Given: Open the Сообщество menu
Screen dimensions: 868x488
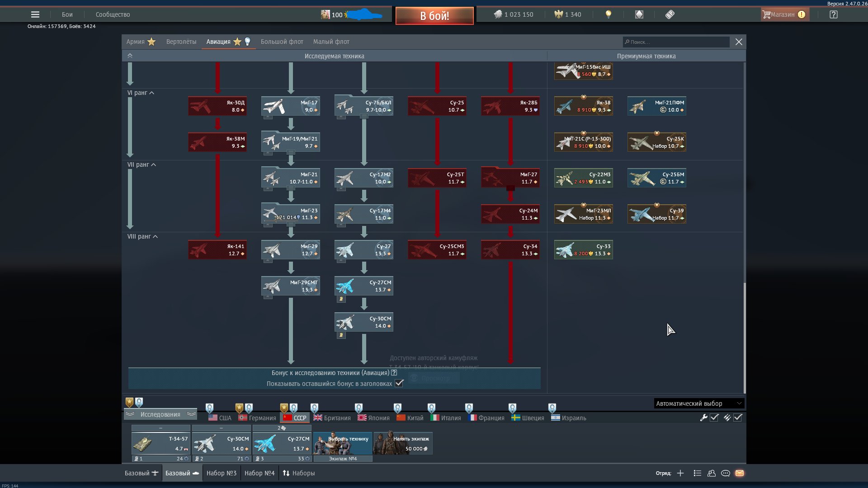Looking at the screenshot, I should point(113,14).
